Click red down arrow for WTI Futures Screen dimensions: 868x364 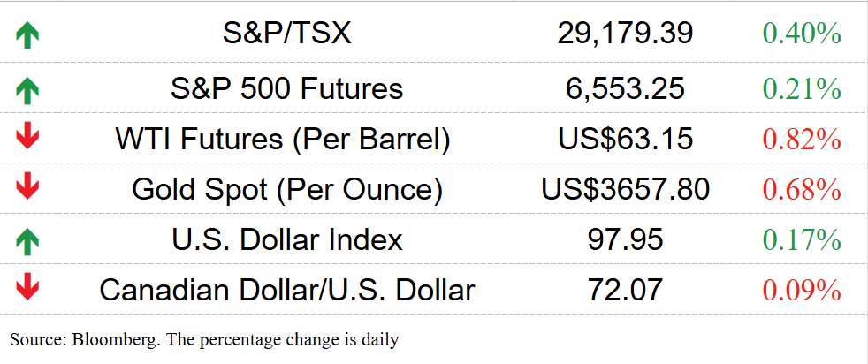tap(27, 138)
